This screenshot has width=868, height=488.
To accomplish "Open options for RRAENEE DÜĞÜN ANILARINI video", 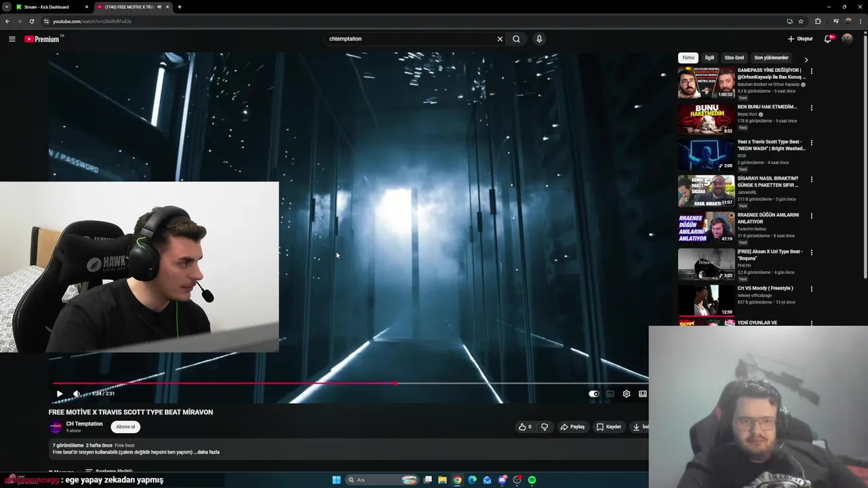I will [812, 216].
